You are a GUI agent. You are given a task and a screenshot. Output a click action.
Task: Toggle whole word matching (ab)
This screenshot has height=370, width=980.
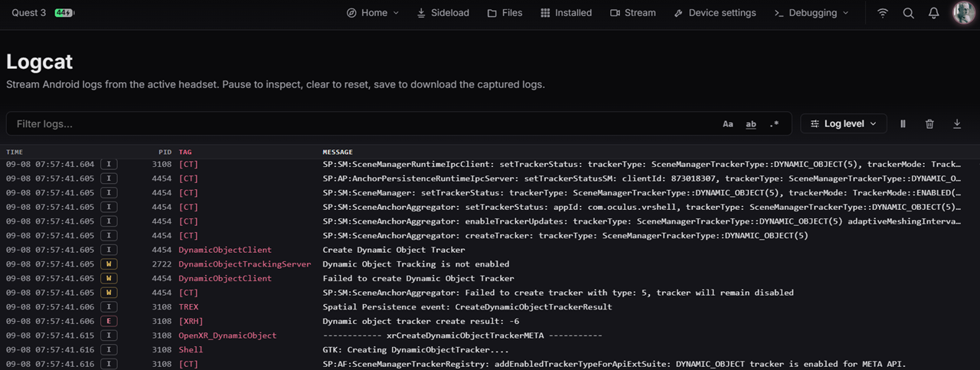pyautogui.click(x=751, y=124)
